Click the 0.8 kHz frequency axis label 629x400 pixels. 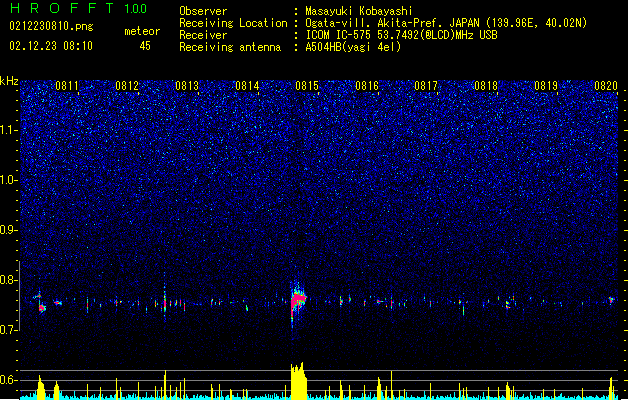9,280
